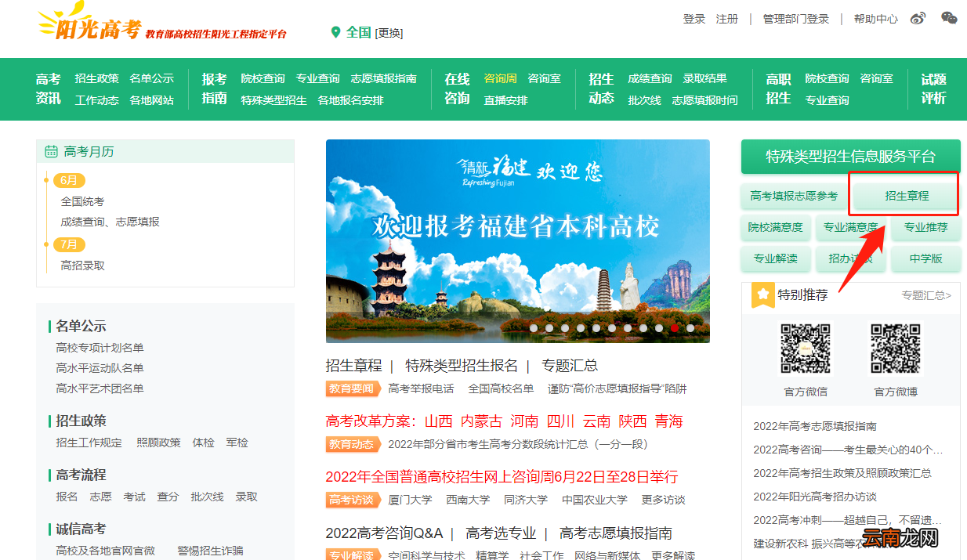This screenshot has height=560, width=967.
Task: Click 院校满意度 button
Action: click(x=775, y=227)
